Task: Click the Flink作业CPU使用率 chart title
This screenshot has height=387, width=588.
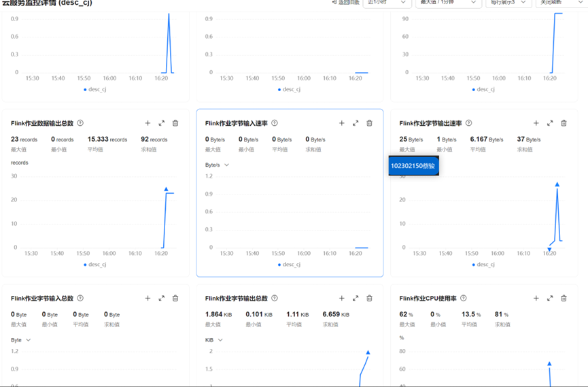Action: 428,298
